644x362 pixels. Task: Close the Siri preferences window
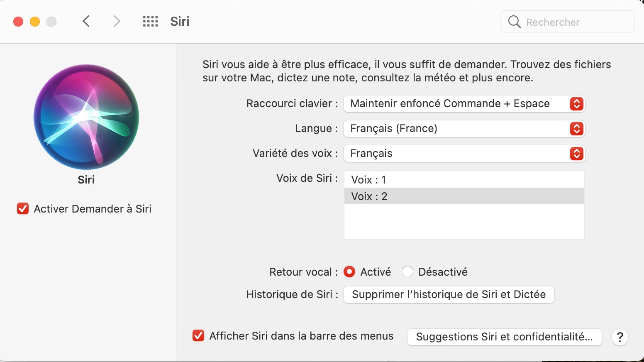pos(18,22)
